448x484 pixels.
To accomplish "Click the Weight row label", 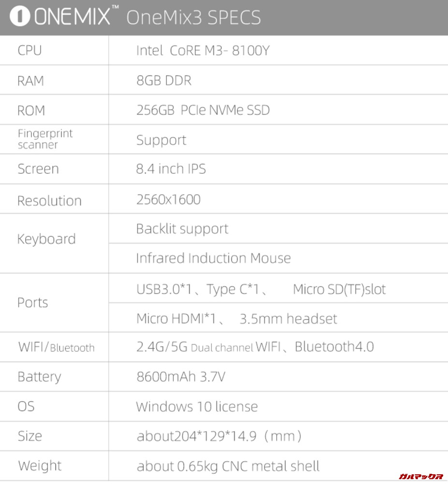I will coord(40,466).
